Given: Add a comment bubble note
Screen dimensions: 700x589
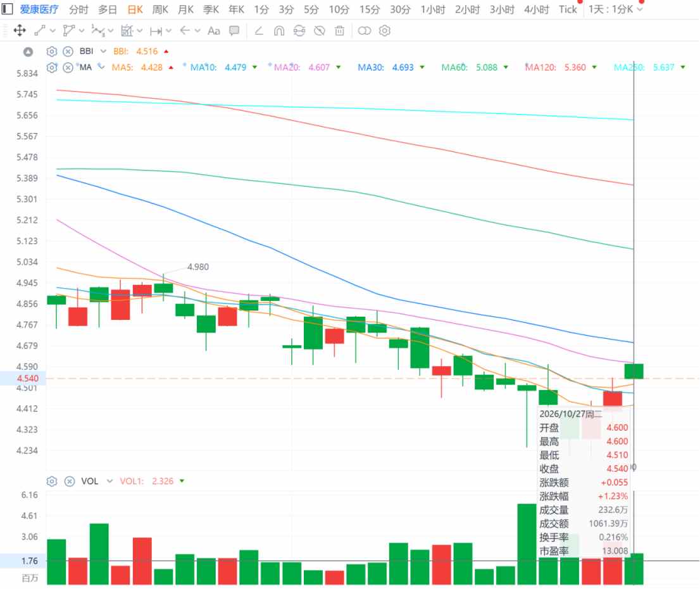Looking at the screenshot, I should coord(234,30).
